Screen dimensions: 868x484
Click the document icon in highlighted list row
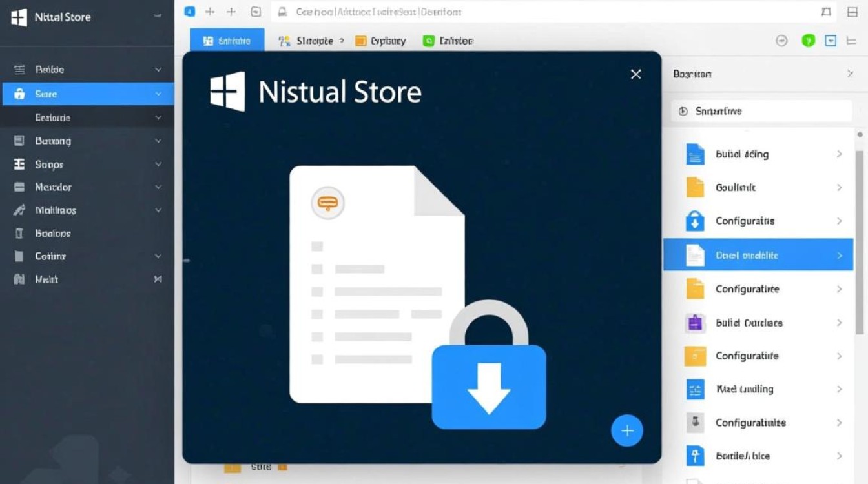695,256
